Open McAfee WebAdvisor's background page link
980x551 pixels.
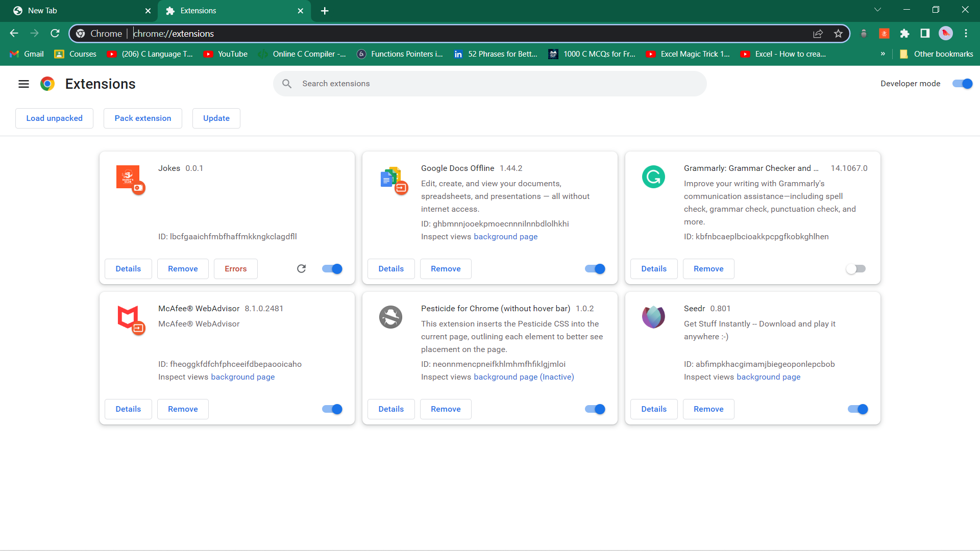point(243,377)
